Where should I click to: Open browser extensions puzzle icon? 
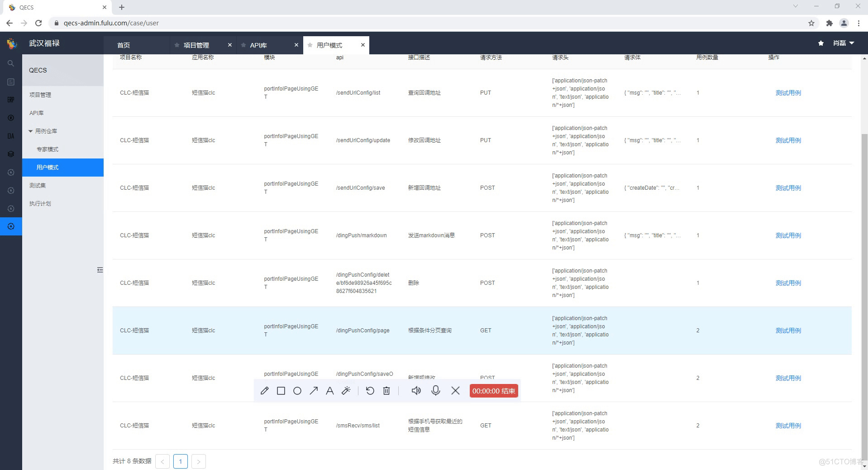[830, 23]
